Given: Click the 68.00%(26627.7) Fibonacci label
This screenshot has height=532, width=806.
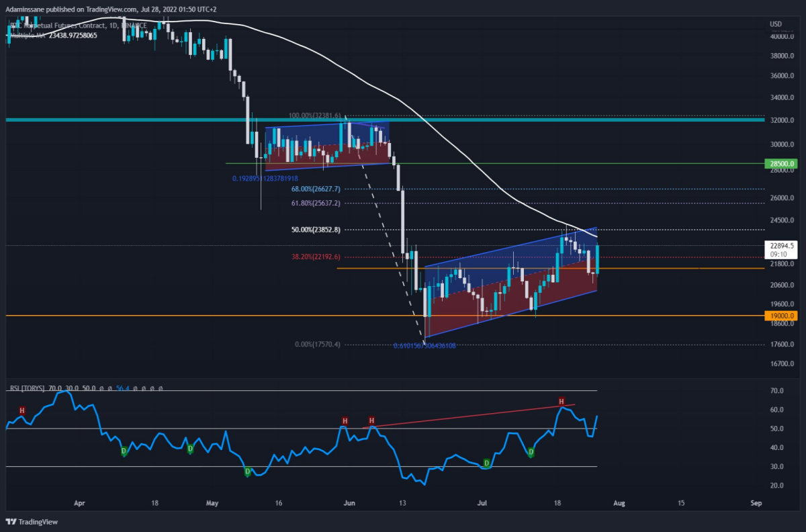Looking at the screenshot, I should coord(316,189).
